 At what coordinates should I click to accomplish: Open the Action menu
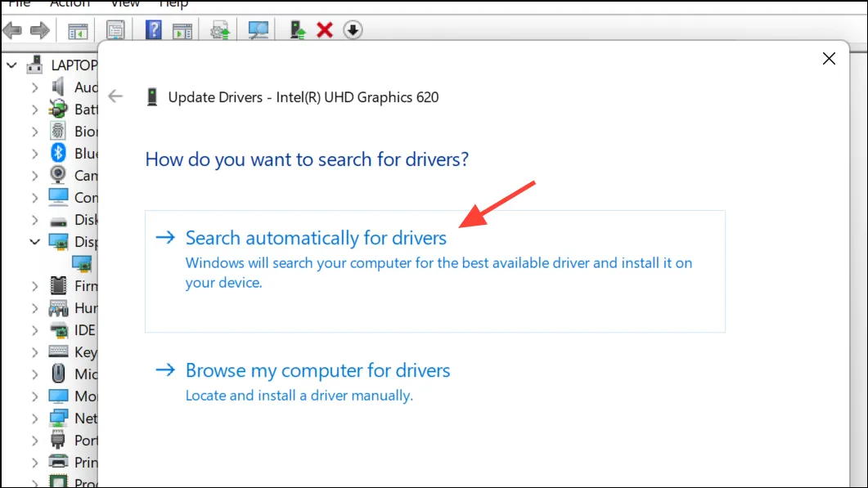70,4
